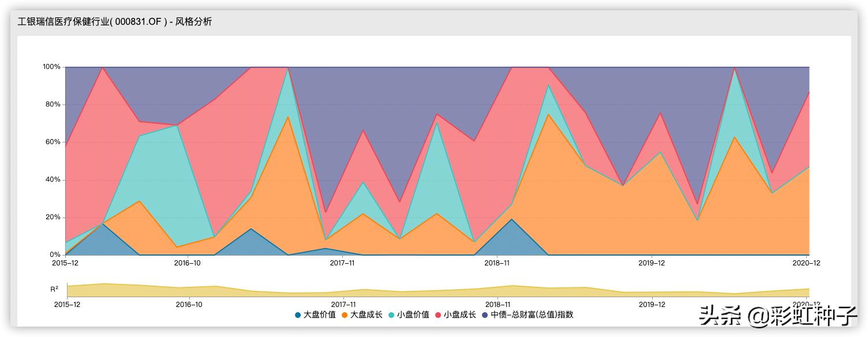Toggle the 大盘价值 series in the legend
Screen dimensions: 868x337
pos(312,314)
